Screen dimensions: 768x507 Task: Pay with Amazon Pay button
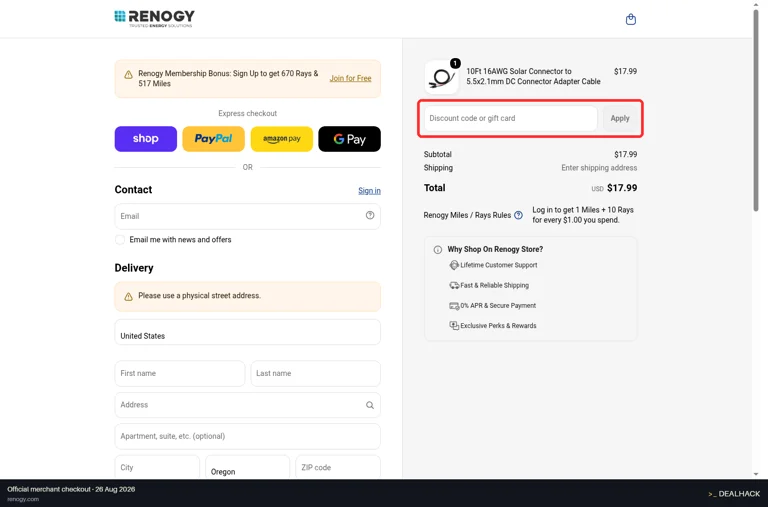(282, 139)
